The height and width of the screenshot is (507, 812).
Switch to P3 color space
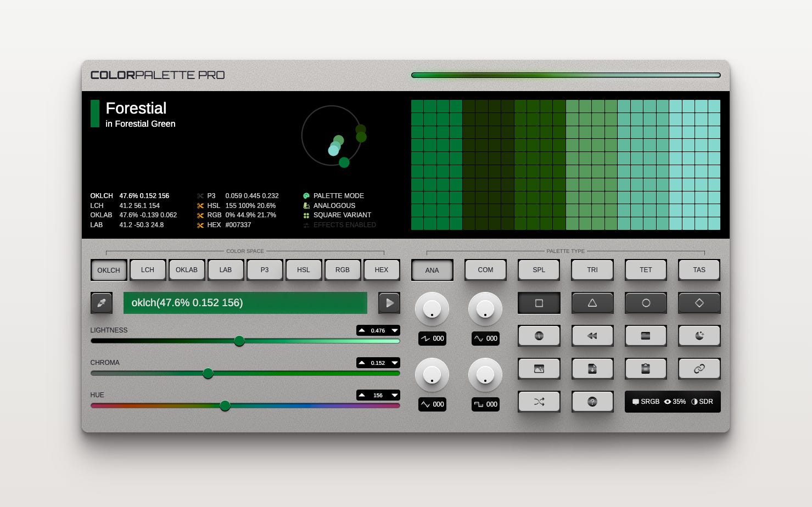pos(265,270)
